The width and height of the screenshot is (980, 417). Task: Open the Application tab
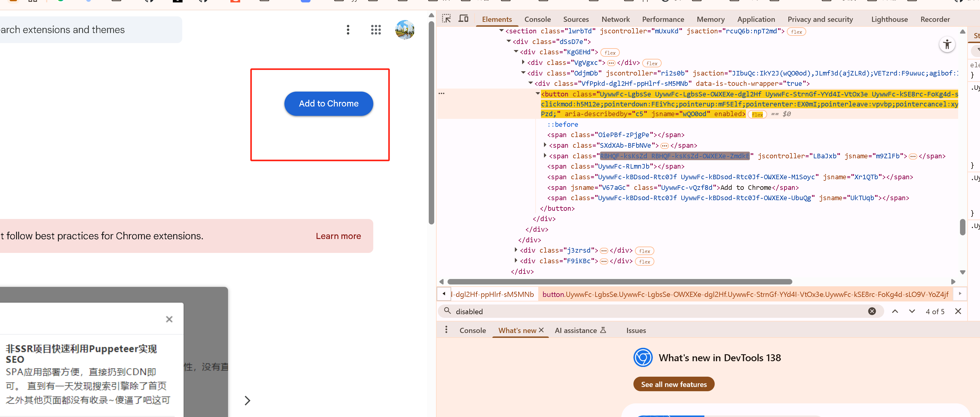click(756, 19)
